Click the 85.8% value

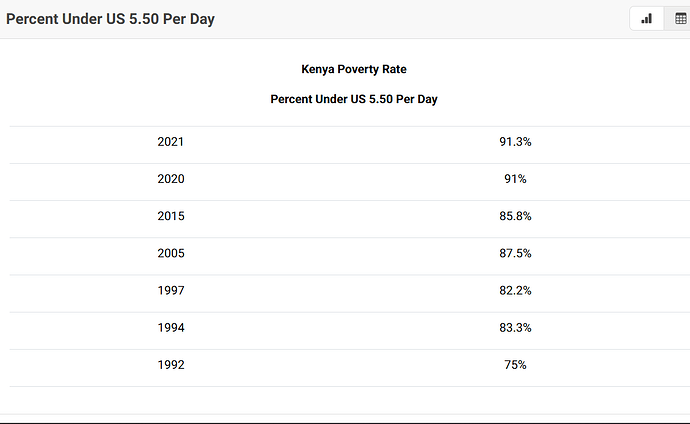point(515,216)
